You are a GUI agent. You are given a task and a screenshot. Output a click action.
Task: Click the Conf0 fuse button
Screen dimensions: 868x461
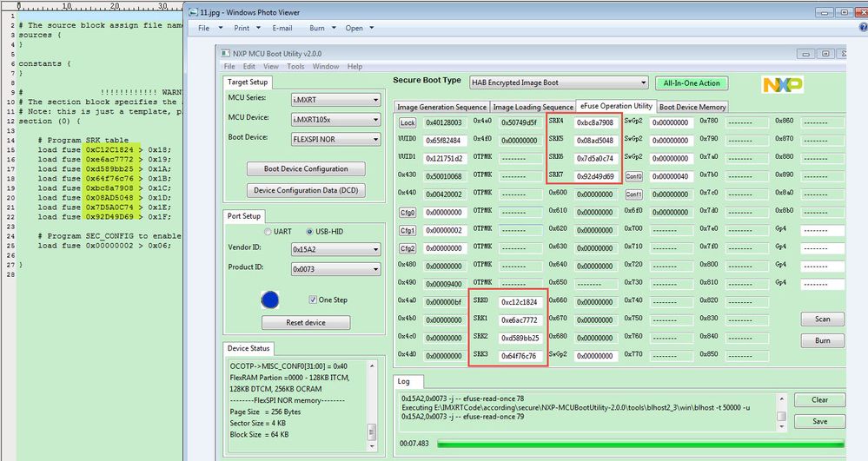pyautogui.click(x=633, y=176)
